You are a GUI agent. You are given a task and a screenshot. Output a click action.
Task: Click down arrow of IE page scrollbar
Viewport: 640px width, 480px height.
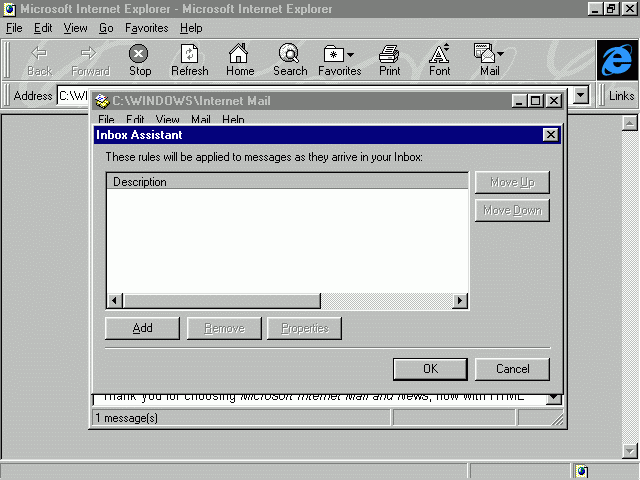coord(630,451)
